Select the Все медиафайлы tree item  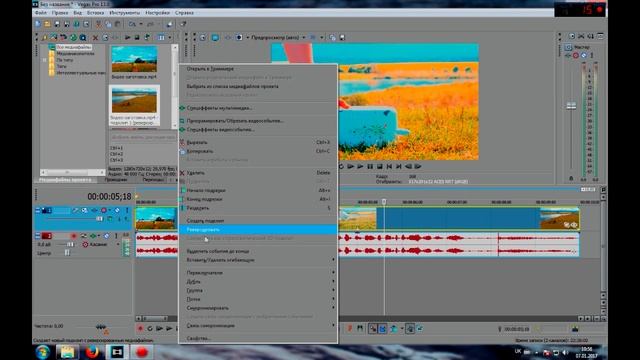click(x=74, y=47)
